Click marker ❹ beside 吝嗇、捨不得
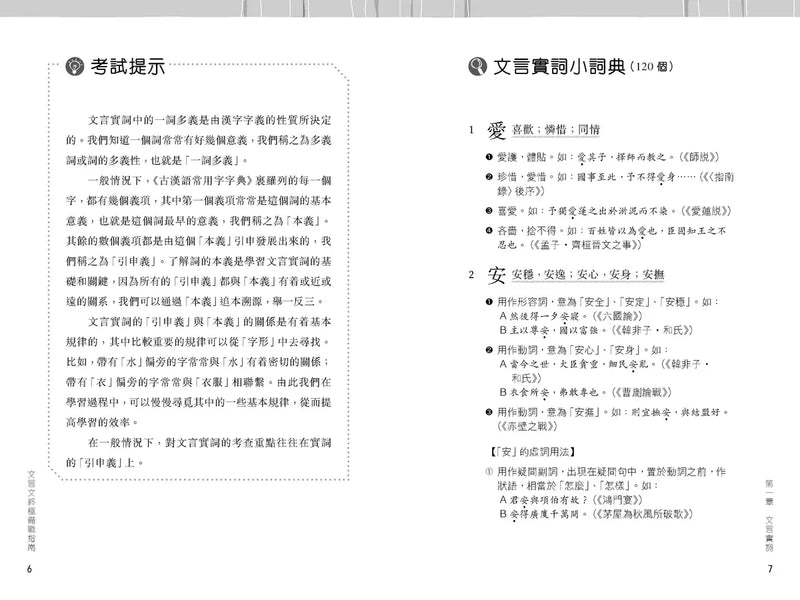This screenshot has width=800, height=600. [487, 230]
